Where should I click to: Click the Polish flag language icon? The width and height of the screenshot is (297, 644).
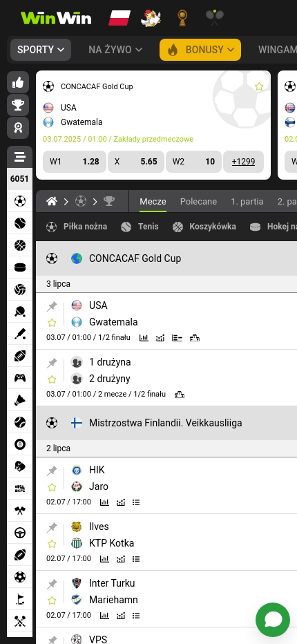(119, 18)
